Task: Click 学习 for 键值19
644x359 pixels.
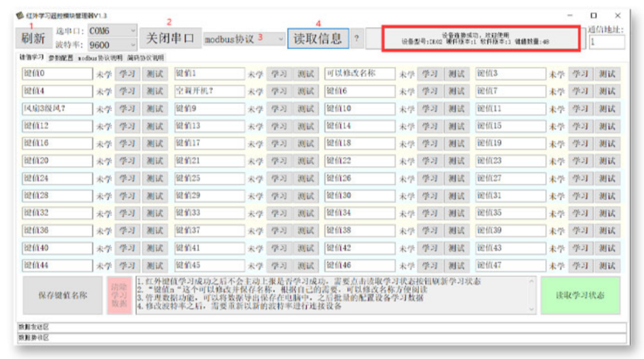Action: tap(580, 143)
